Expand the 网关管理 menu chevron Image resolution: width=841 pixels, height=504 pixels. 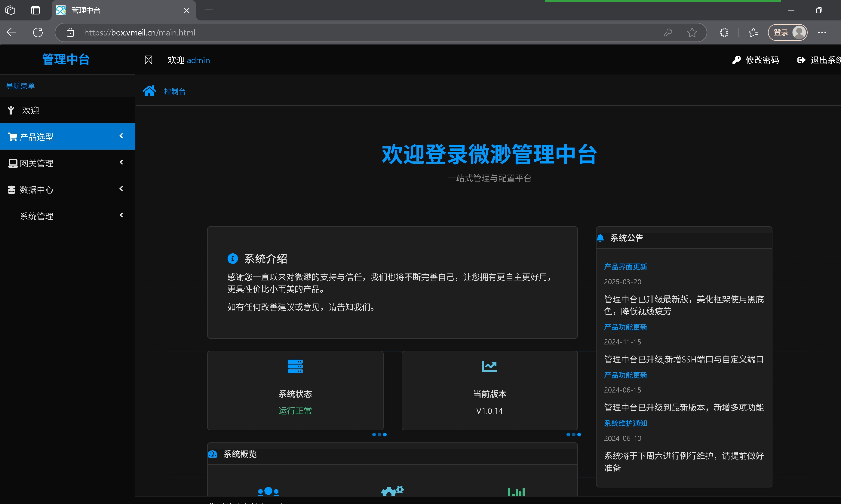121,162
